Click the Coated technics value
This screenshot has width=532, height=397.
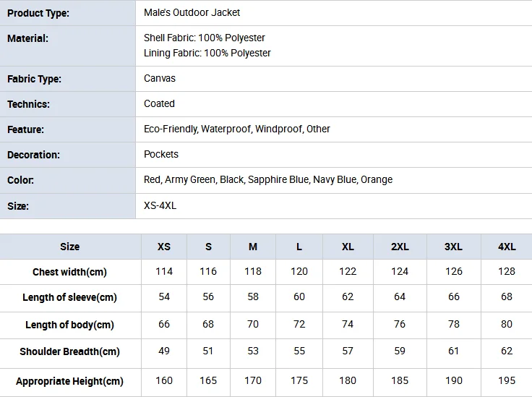point(159,103)
